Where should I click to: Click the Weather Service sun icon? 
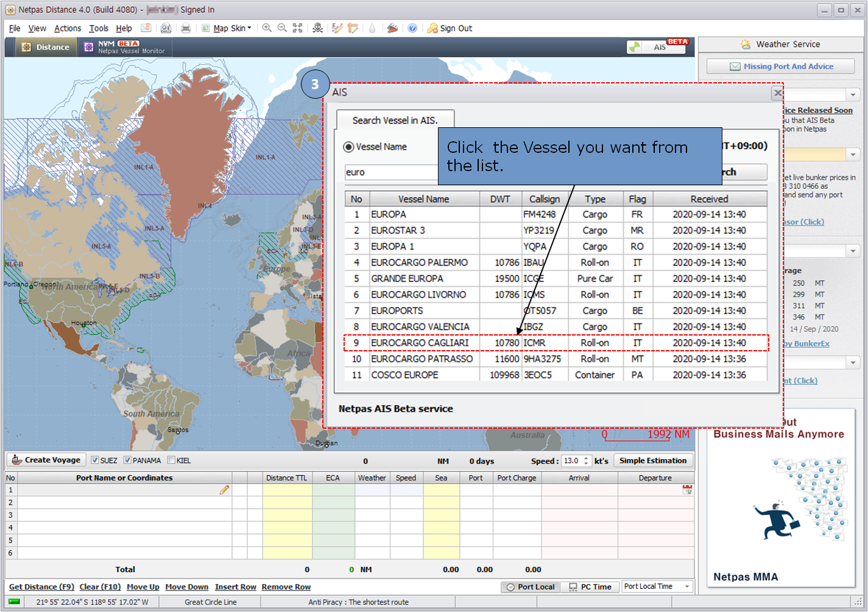pyautogui.click(x=746, y=44)
